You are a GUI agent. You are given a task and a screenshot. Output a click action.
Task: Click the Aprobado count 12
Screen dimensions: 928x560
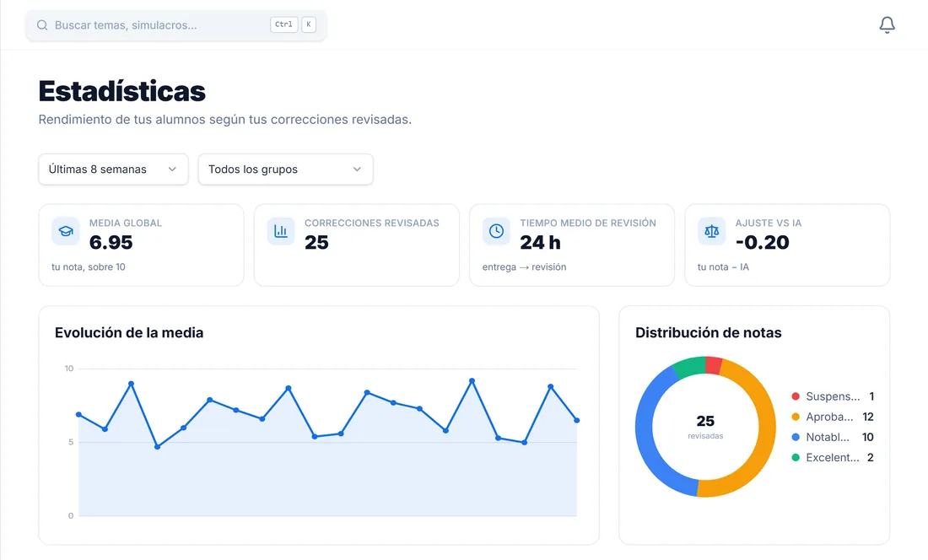pos(867,417)
